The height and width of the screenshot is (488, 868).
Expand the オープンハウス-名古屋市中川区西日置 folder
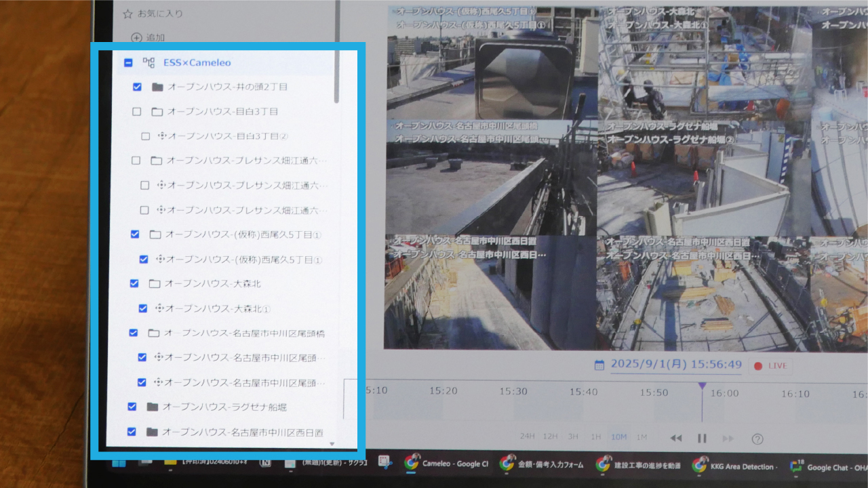151,431
